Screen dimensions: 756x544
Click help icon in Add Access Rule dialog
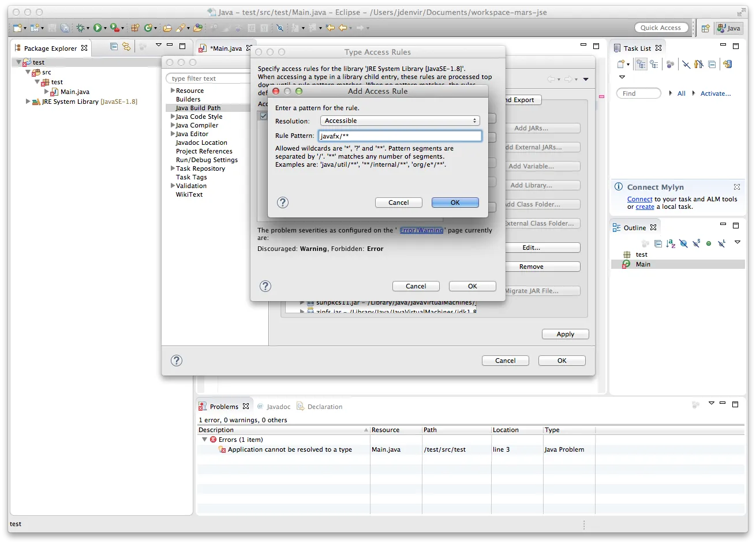tap(283, 202)
